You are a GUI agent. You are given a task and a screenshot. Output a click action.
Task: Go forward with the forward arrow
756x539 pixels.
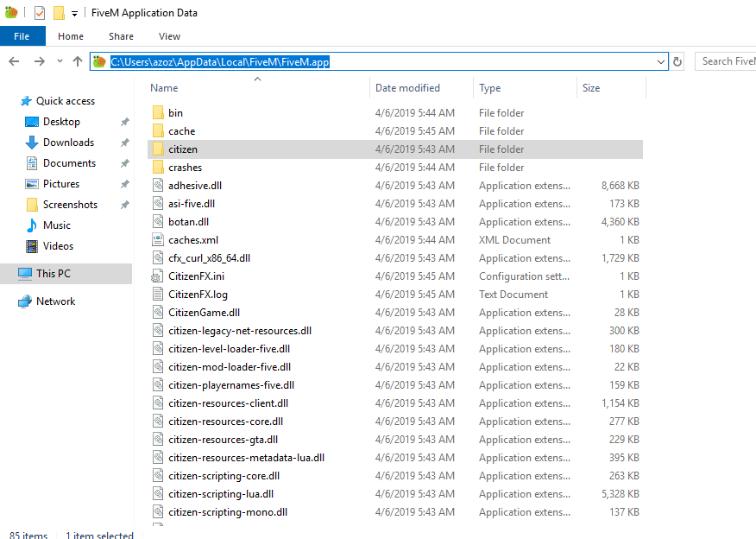tap(40, 61)
